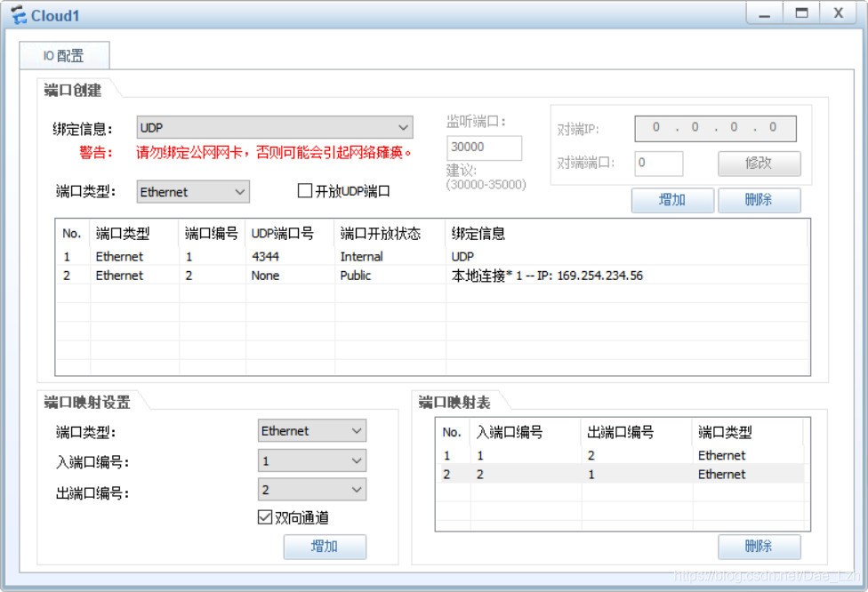Open the 出端口编号 dropdown

311,490
